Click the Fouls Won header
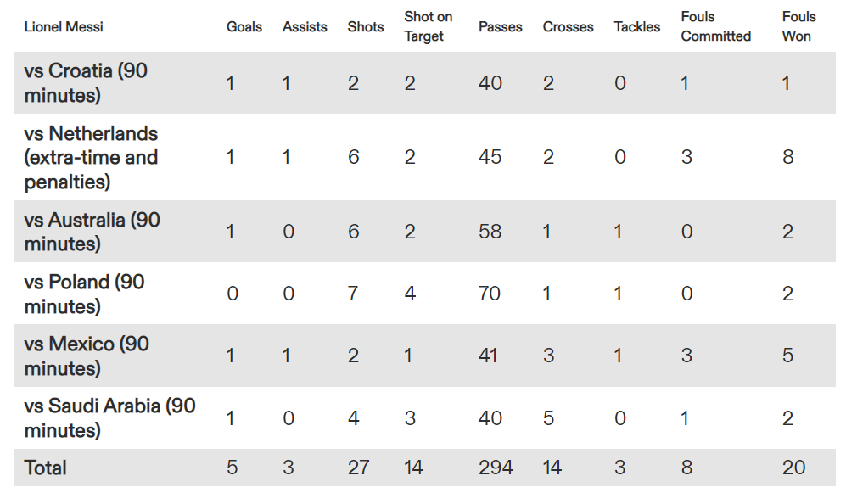 [x=798, y=26]
